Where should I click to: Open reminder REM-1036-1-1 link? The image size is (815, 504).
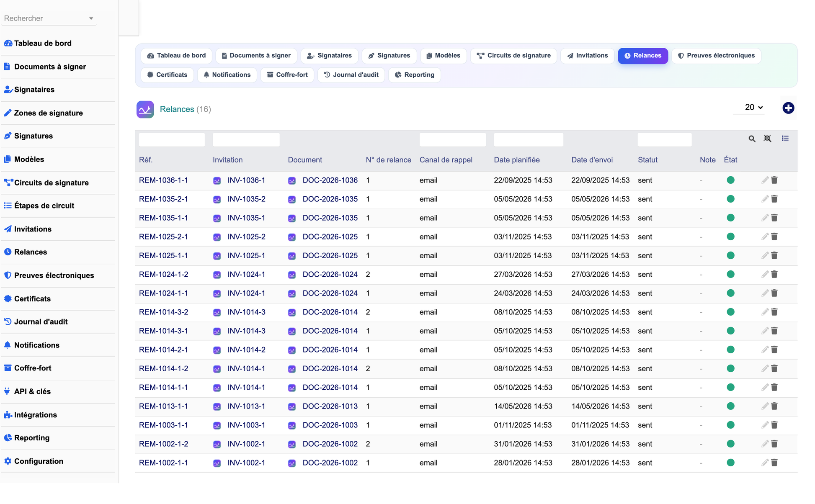(x=163, y=180)
